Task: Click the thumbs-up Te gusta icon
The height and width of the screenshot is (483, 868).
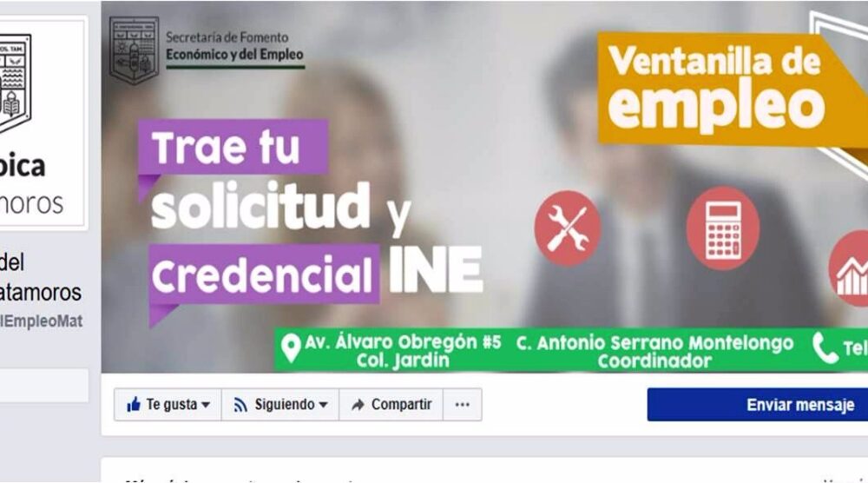Action: (x=134, y=404)
